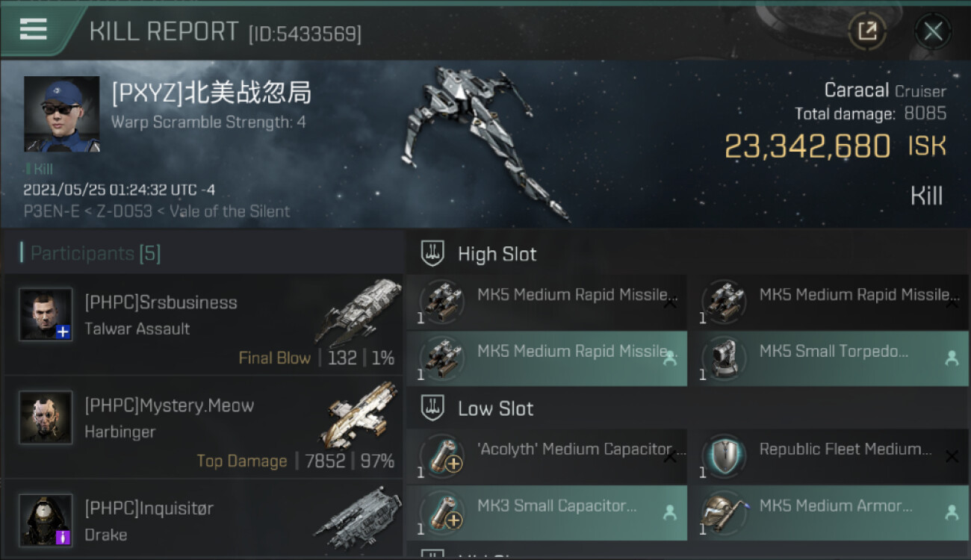The width and height of the screenshot is (971, 560).
Task: Select Mystery.Meow pilot portrait
Action: 46,417
